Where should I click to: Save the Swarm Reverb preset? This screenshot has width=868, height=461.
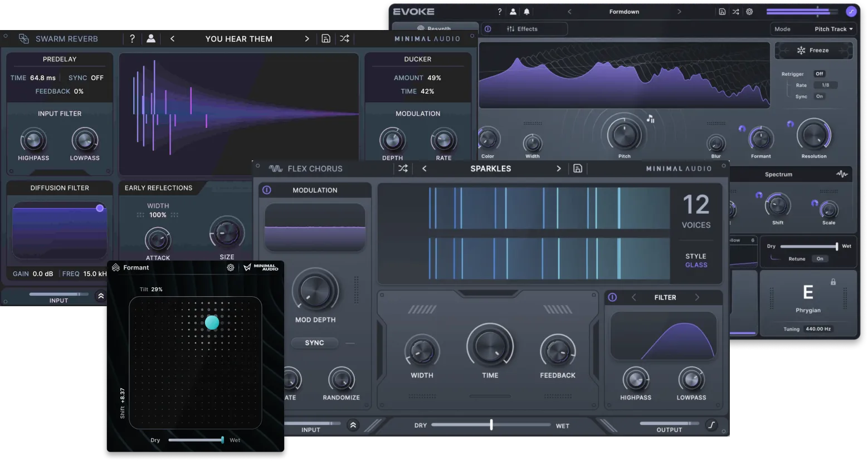326,38
